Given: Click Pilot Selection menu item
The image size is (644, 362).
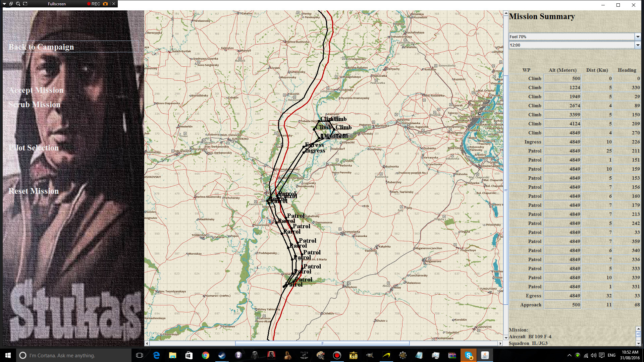Looking at the screenshot, I should tap(34, 148).
